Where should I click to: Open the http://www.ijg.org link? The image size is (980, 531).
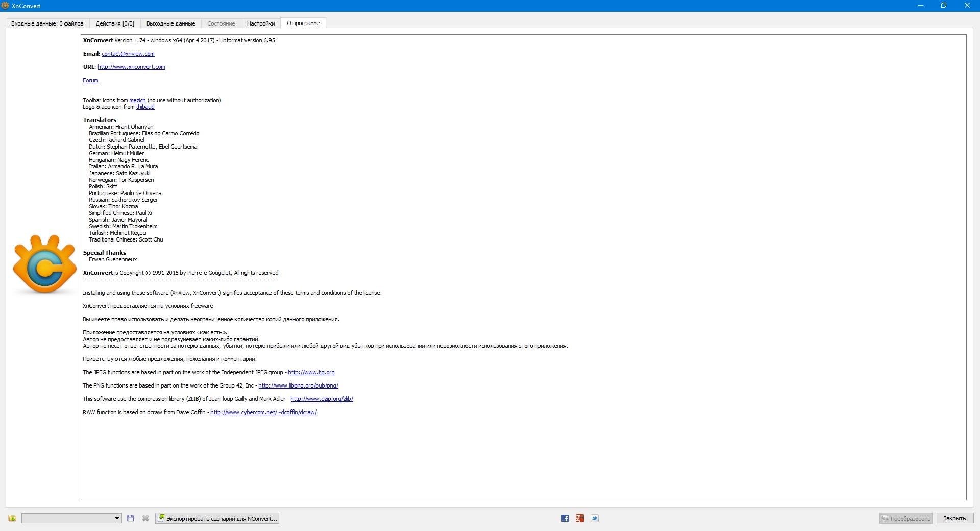311,372
